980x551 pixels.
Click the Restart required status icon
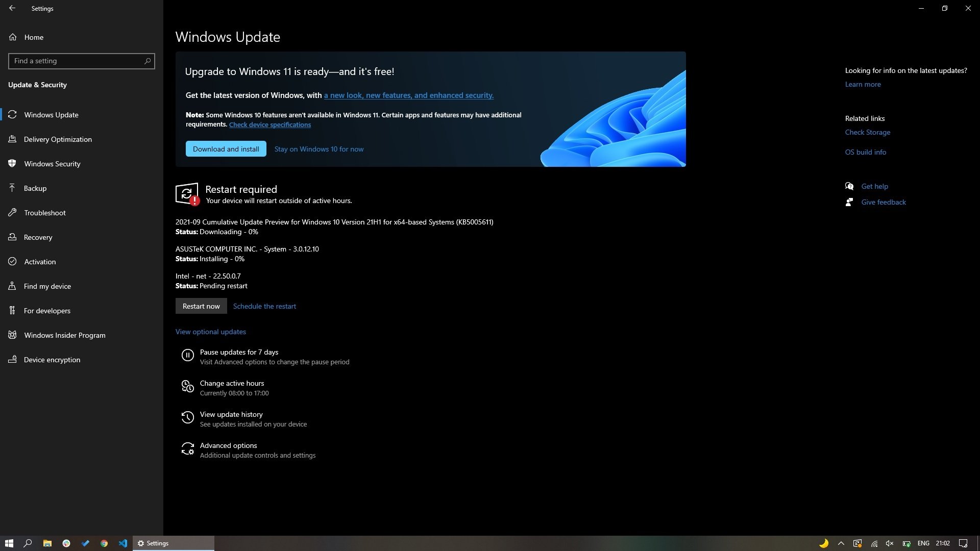[187, 194]
